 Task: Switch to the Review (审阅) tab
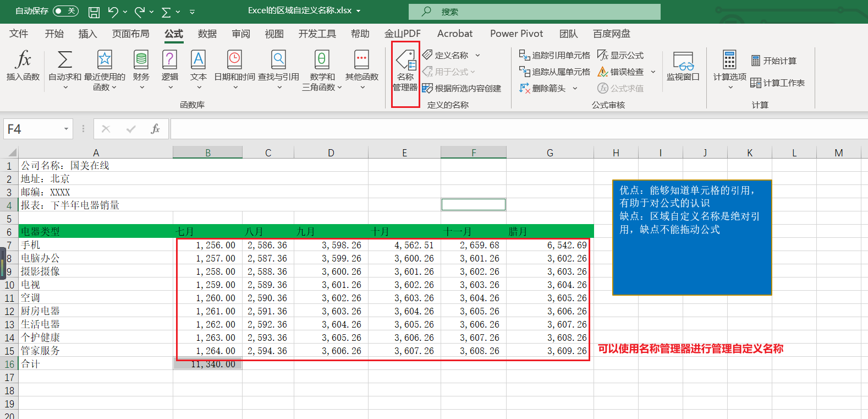tap(241, 34)
